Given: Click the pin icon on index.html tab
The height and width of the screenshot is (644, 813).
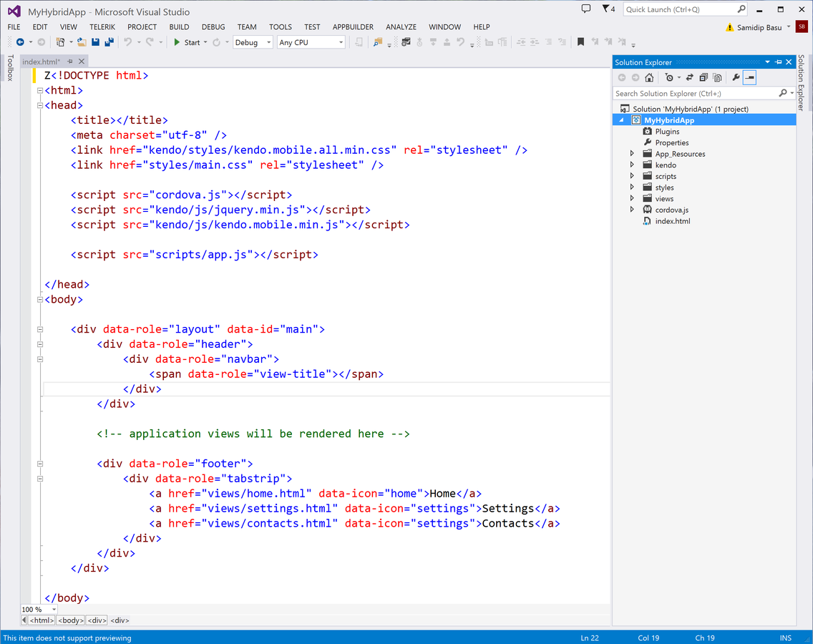Looking at the screenshot, I should pos(70,62).
